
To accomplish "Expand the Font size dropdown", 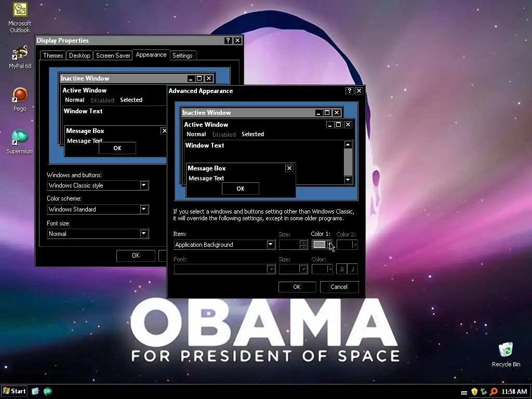I will pyautogui.click(x=143, y=233).
